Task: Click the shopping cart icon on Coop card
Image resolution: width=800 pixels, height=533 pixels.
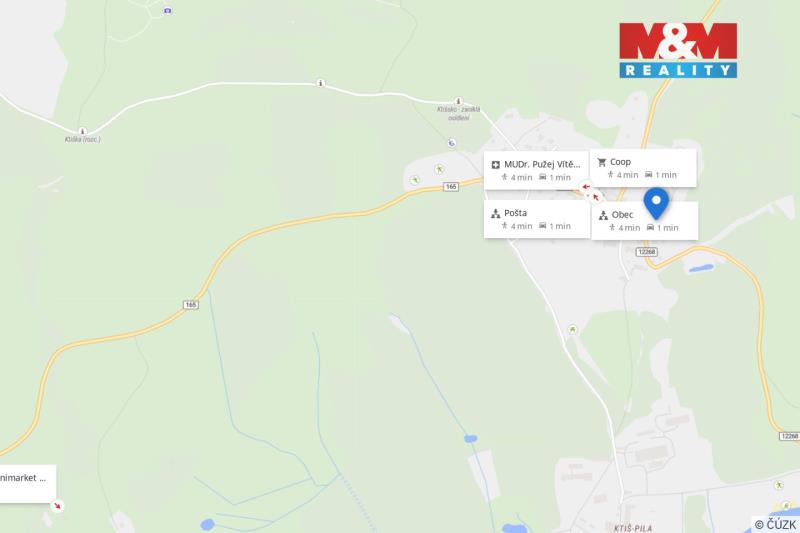Action: click(x=602, y=162)
